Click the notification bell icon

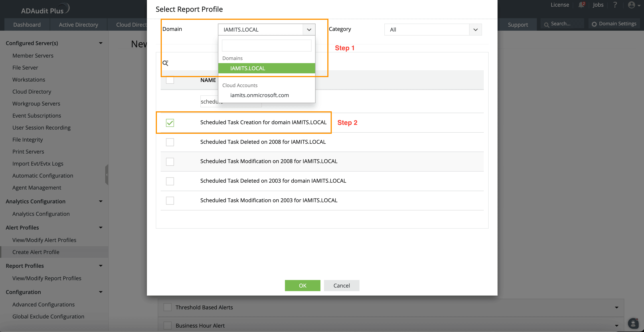[x=581, y=5]
